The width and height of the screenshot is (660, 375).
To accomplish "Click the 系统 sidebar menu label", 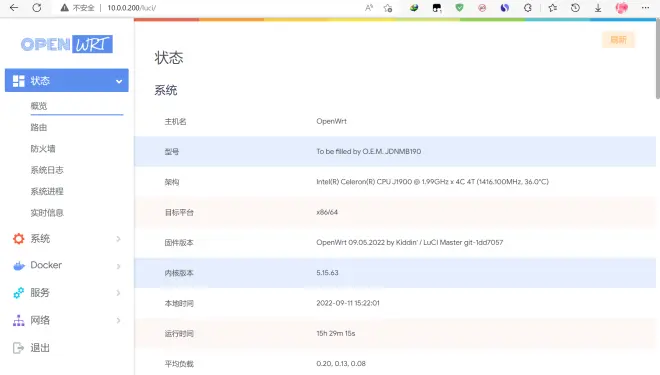I will click(40, 239).
